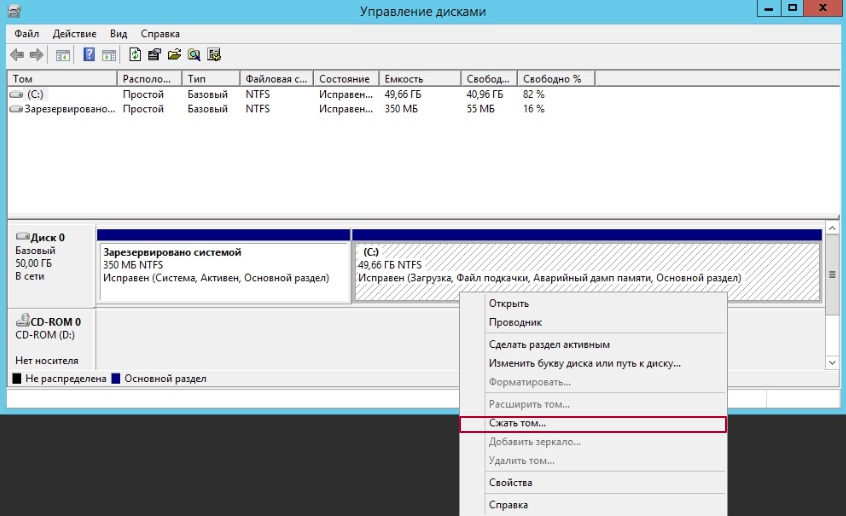Toggle the action pane toolbar icon

tap(109, 55)
